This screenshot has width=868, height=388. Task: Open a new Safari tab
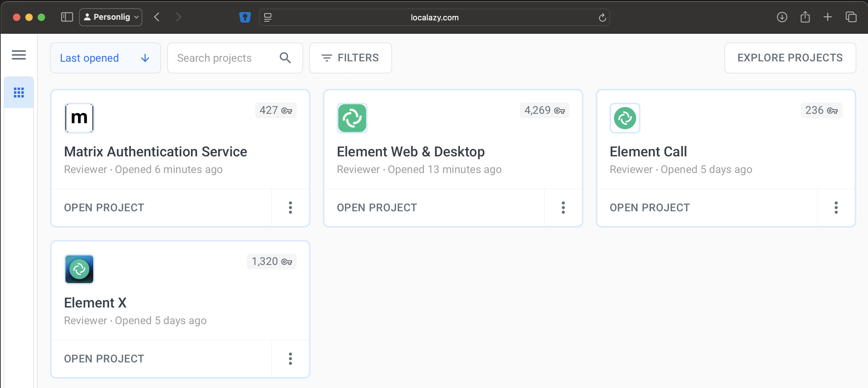(x=828, y=17)
